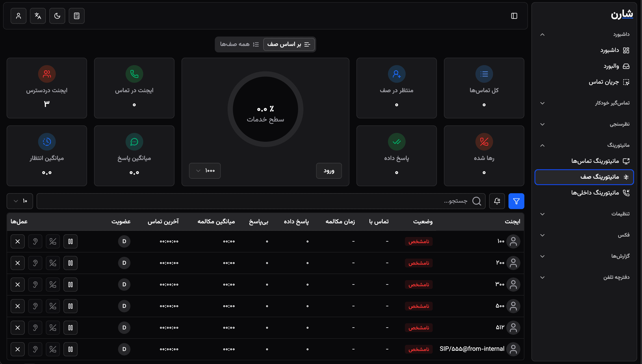Click the «پاسخ داده» double-check icon
Image resolution: width=642 pixels, height=364 pixels.
(x=397, y=142)
